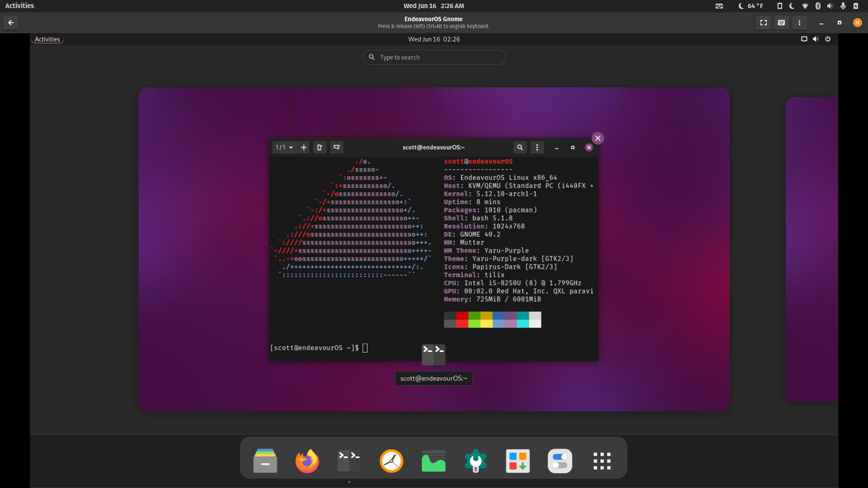868x488 pixels.
Task: Open the Boxes keyboard shortcuts button
Action: click(781, 23)
